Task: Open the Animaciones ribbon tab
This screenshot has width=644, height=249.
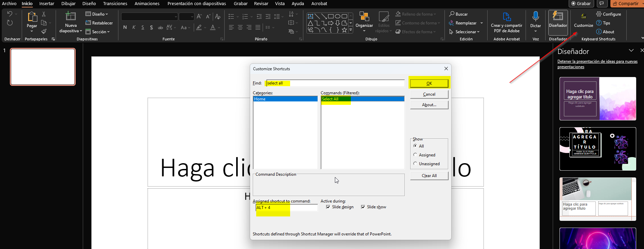Action: tap(147, 3)
